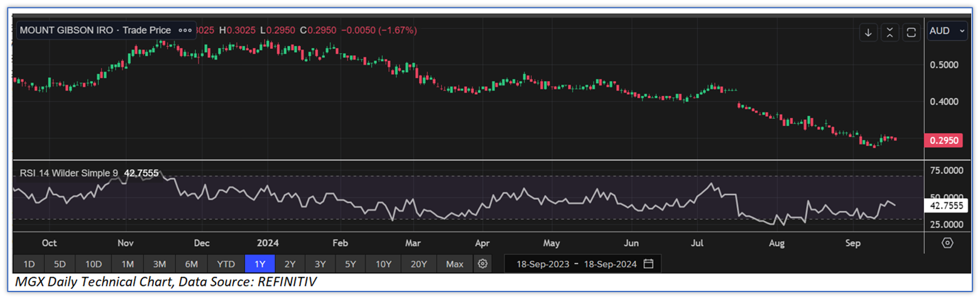The height and width of the screenshot is (299, 980).
Task: Open the time range settings gear
Action: [482, 263]
